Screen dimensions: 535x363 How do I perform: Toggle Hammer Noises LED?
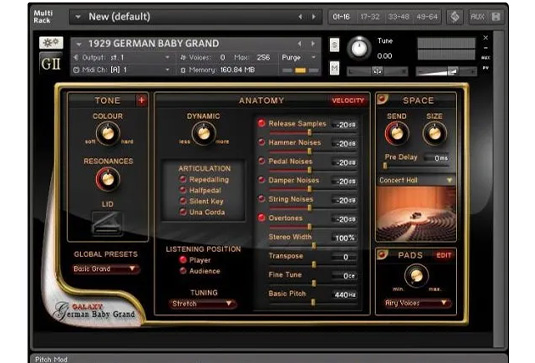click(261, 142)
